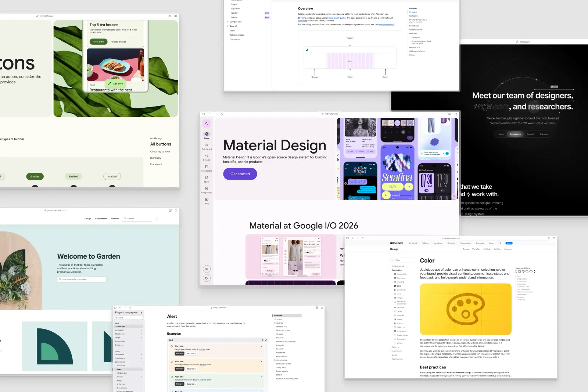Open Get started grid icon in Material rail
Viewport: 588px width, 392px height.
pyautogui.click(x=207, y=146)
